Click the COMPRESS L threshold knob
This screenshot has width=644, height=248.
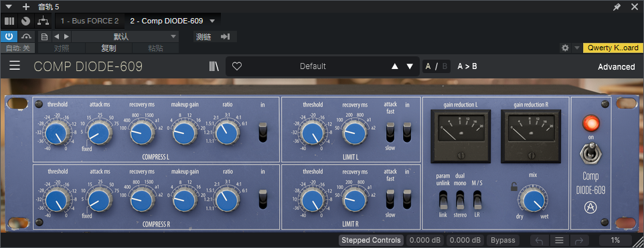(x=57, y=133)
